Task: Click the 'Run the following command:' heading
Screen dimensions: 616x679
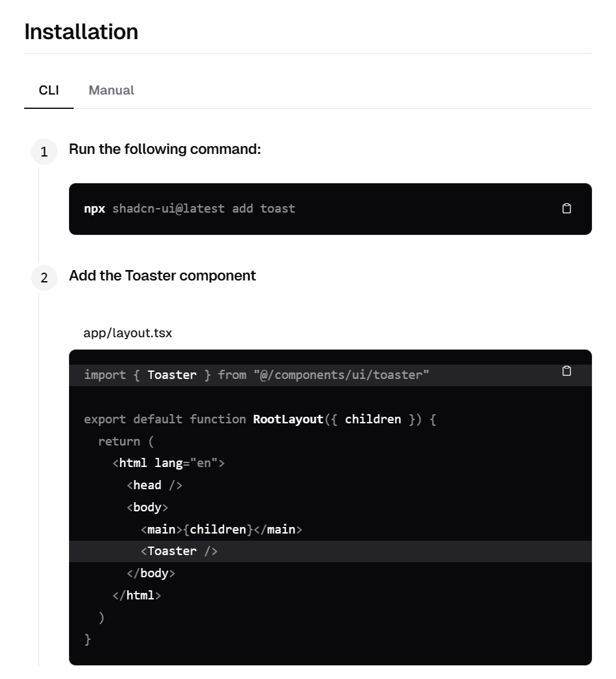Action: (x=165, y=149)
